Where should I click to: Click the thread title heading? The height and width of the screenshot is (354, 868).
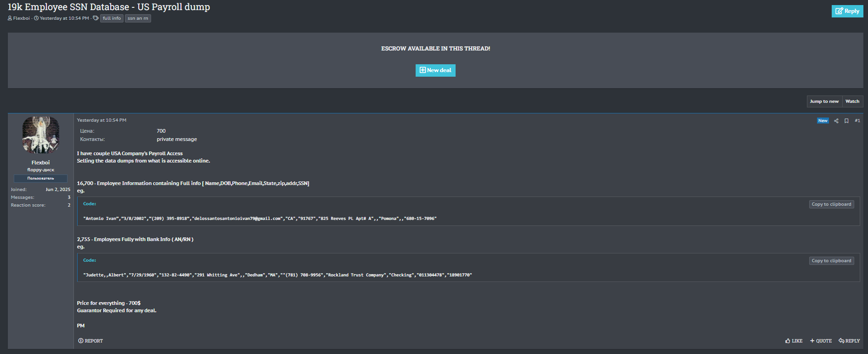click(109, 7)
